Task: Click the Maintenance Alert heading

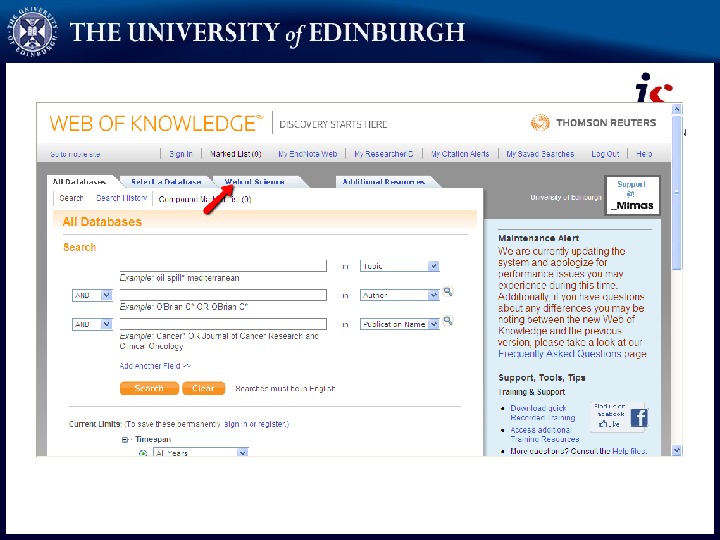Action: tap(538, 238)
